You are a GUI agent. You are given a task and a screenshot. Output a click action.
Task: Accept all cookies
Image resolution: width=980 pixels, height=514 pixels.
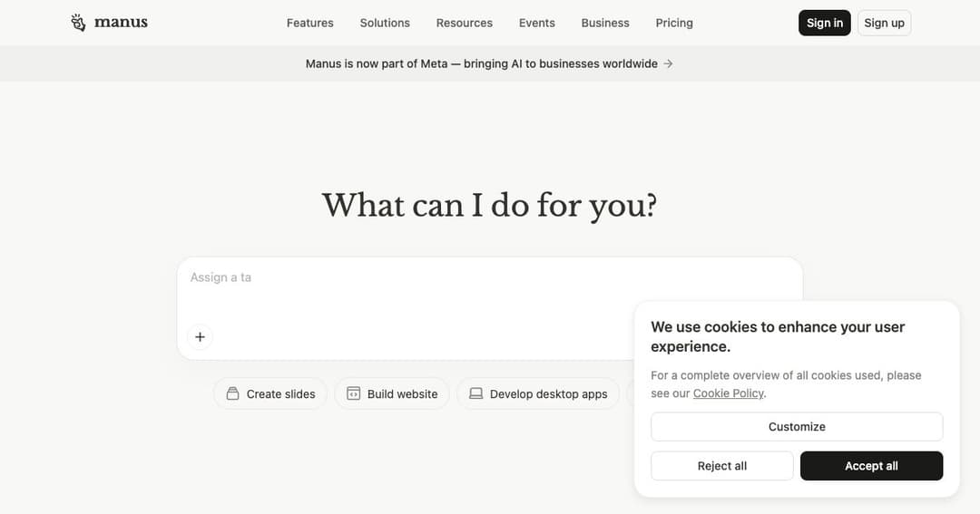coord(871,466)
